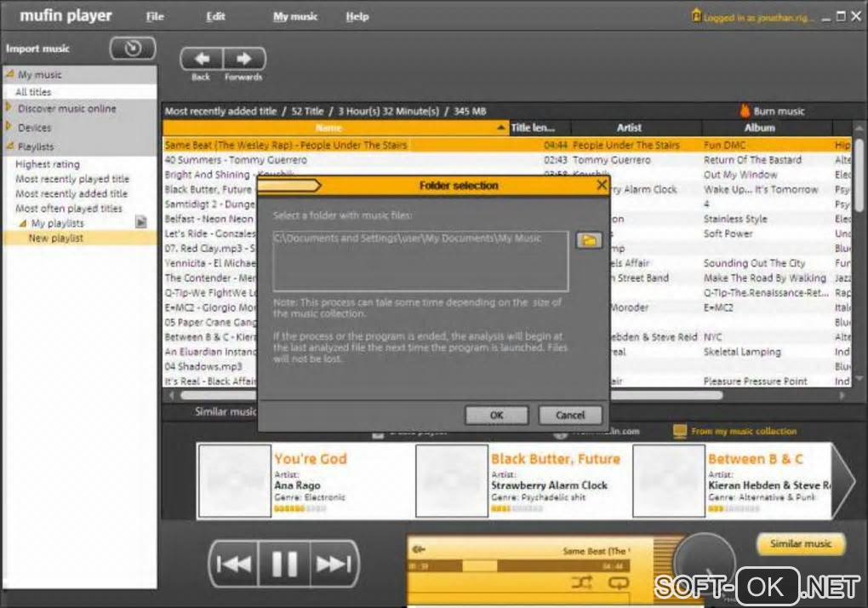Image resolution: width=868 pixels, height=608 pixels.
Task: Skip to the previous track
Action: click(x=234, y=564)
